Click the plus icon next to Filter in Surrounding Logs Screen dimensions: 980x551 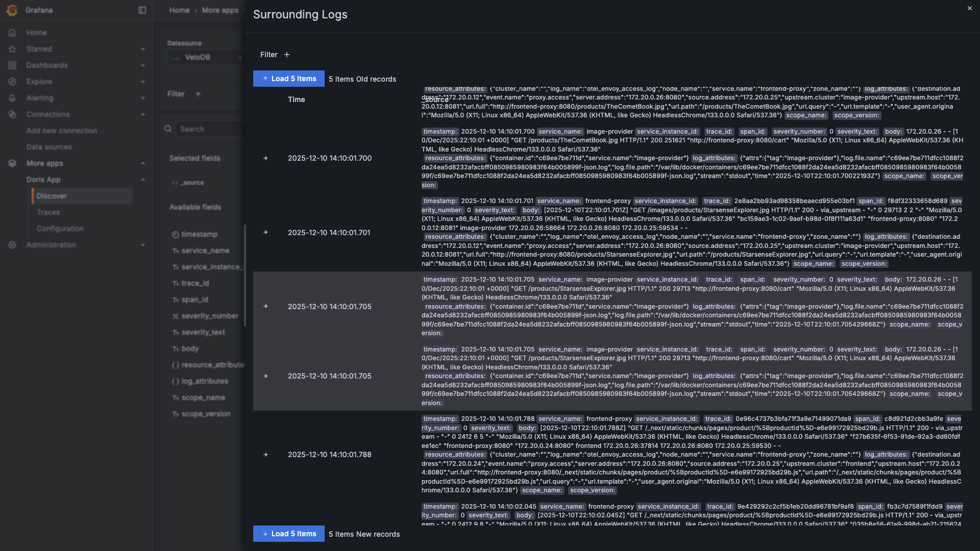(x=287, y=55)
